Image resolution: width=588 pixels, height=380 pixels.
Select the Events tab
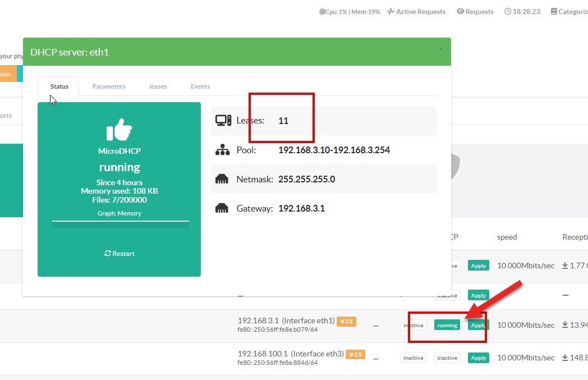tap(200, 86)
